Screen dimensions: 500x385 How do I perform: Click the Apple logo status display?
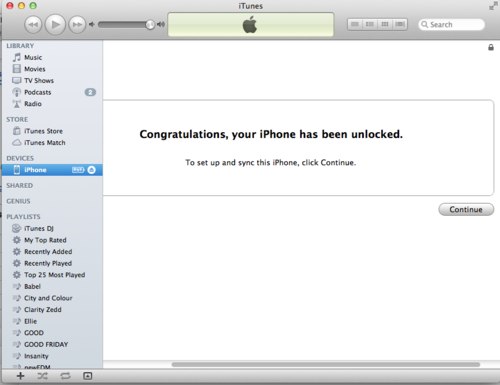pos(251,25)
